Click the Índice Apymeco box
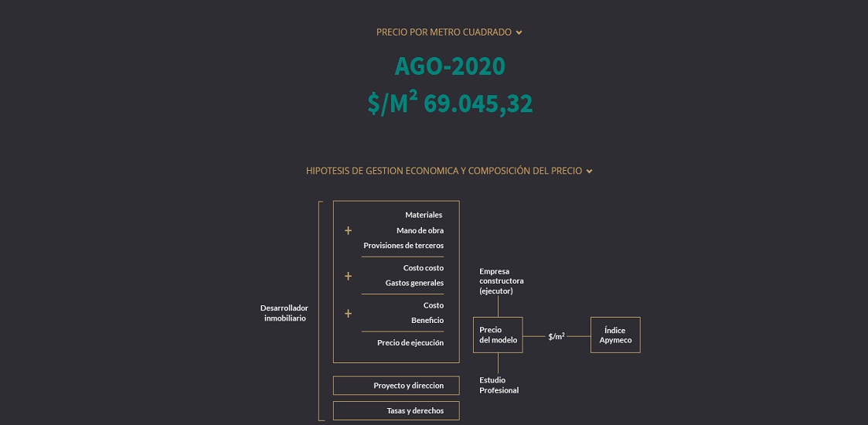The image size is (868, 425). 615,335
